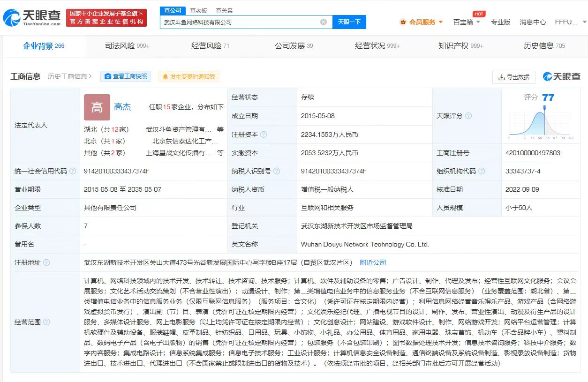The height and width of the screenshot is (382, 588).
Task: Switch to the 查公司 search tab
Action: click(x=173, y=11)
